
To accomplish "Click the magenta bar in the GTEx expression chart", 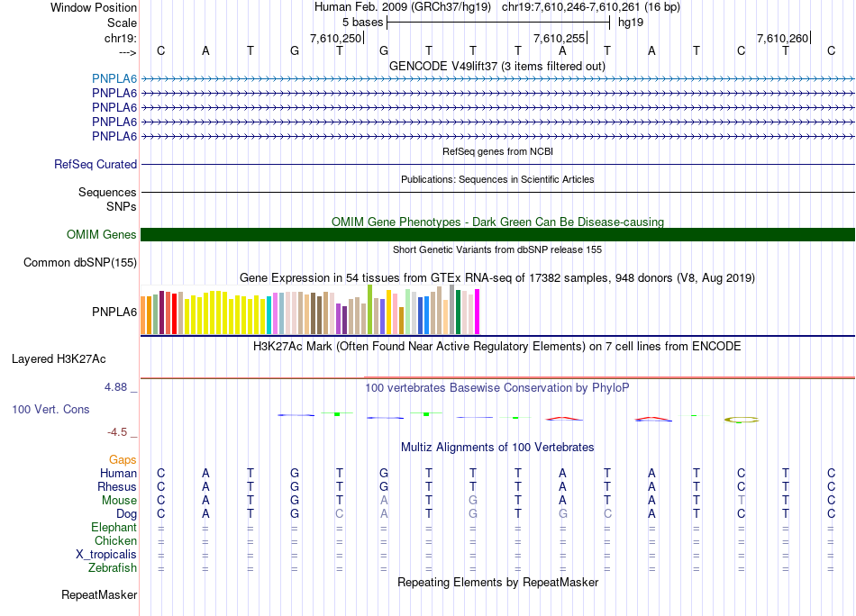I will point(478,312).
